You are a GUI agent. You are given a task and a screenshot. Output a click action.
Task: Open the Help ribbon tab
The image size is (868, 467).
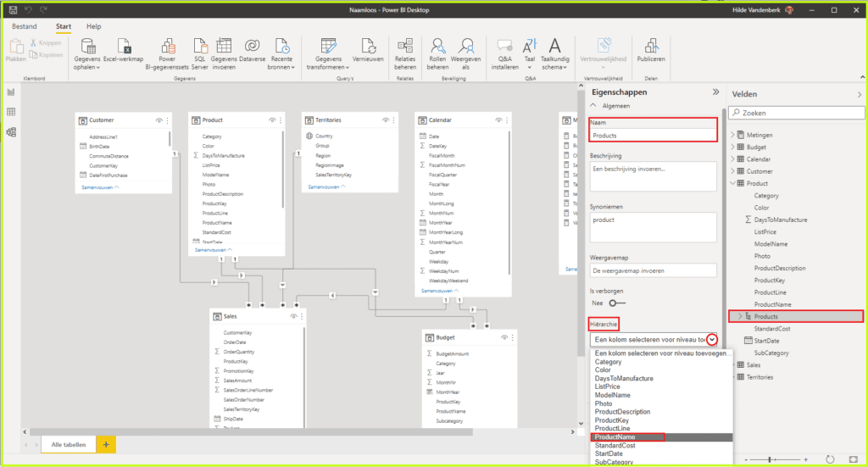93,26
